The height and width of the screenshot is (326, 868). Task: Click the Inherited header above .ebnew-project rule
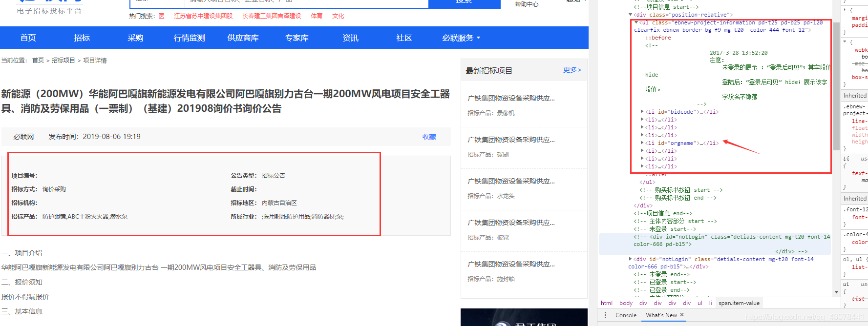point(854,96)
